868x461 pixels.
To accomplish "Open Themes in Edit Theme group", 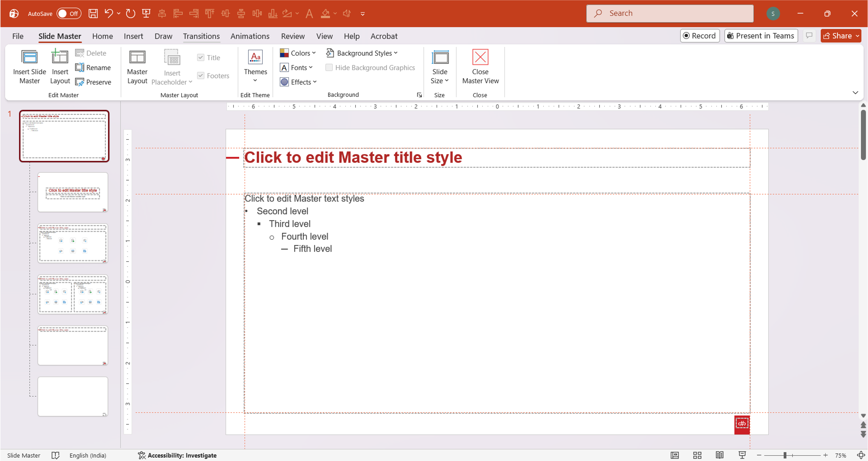I will click(x=255, y=66).
